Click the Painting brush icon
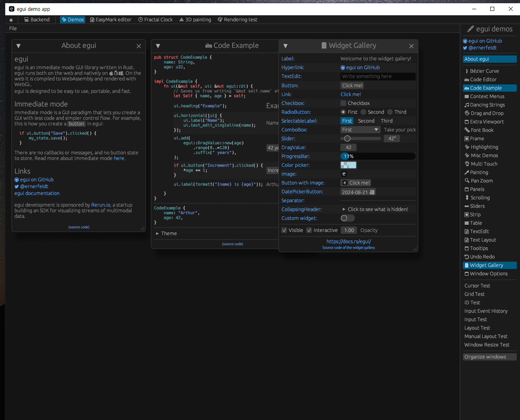This screenshot has height=420, width=520. [x=467, y=172]
